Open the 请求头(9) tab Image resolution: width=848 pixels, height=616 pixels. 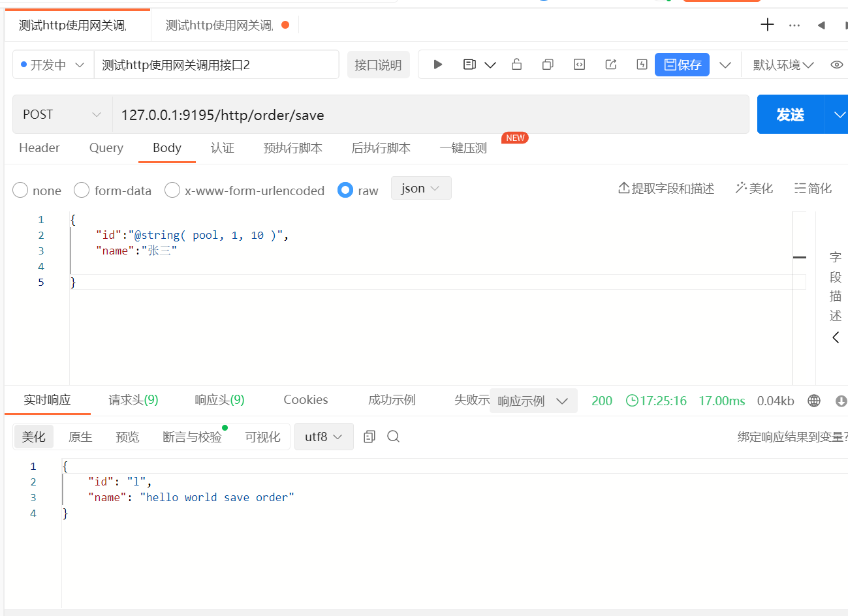pyautogui.click(x=133, y=400)
